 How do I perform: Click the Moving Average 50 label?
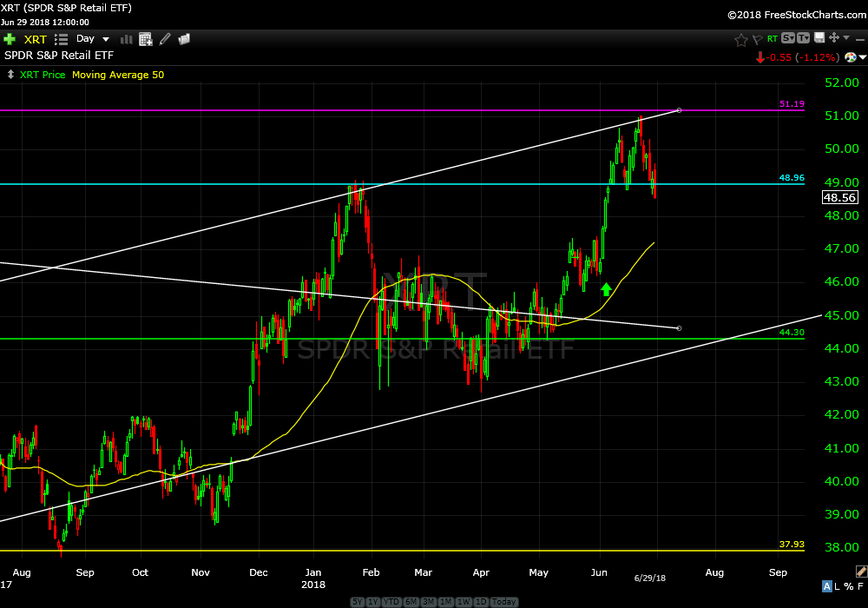pos(117,75)
